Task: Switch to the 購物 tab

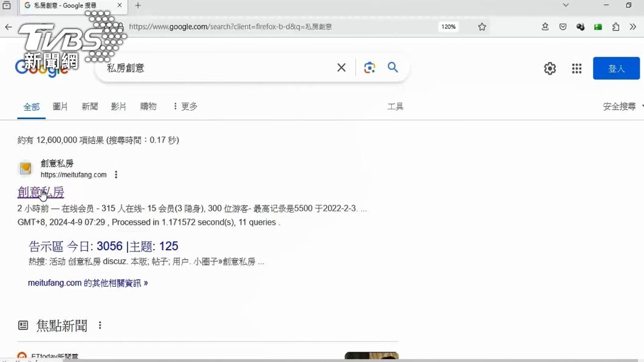Action: (148, 107)
